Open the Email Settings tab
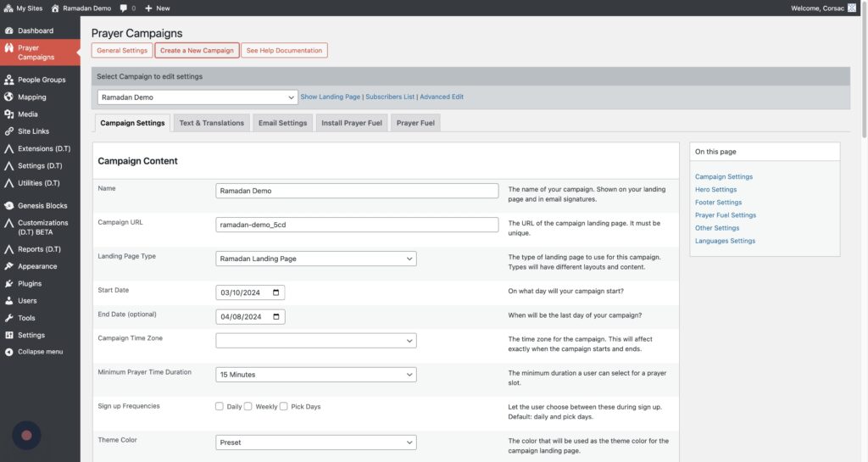Screen dimensions: 868x462 pyautogui.click(x=283, y=123)
